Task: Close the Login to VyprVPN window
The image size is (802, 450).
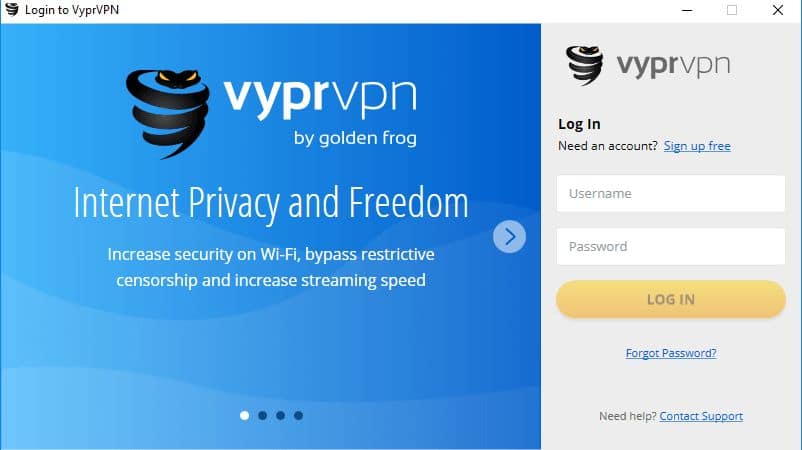Action: pyautogui.click(x=778, y=10)
